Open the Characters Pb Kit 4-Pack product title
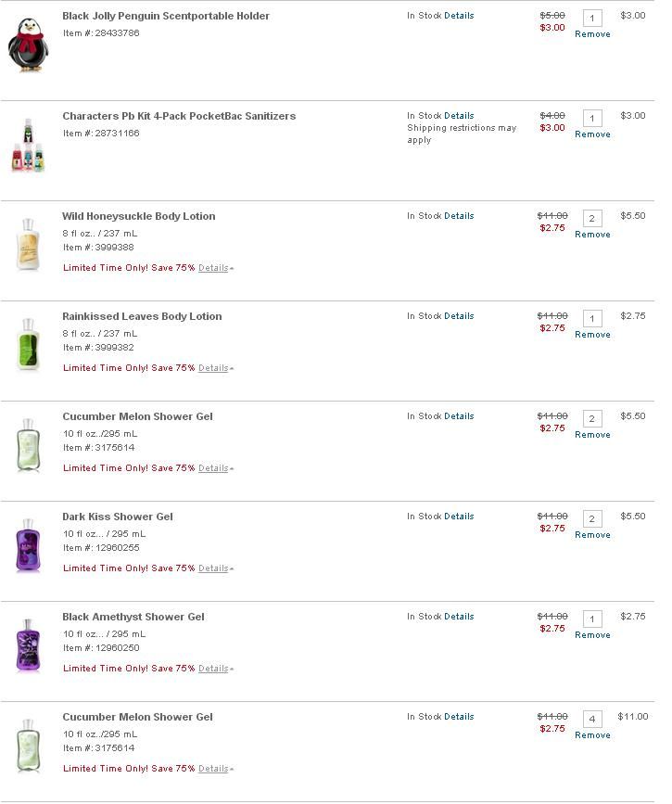Viewport: 672px width, 804px height. click(179, 116)
